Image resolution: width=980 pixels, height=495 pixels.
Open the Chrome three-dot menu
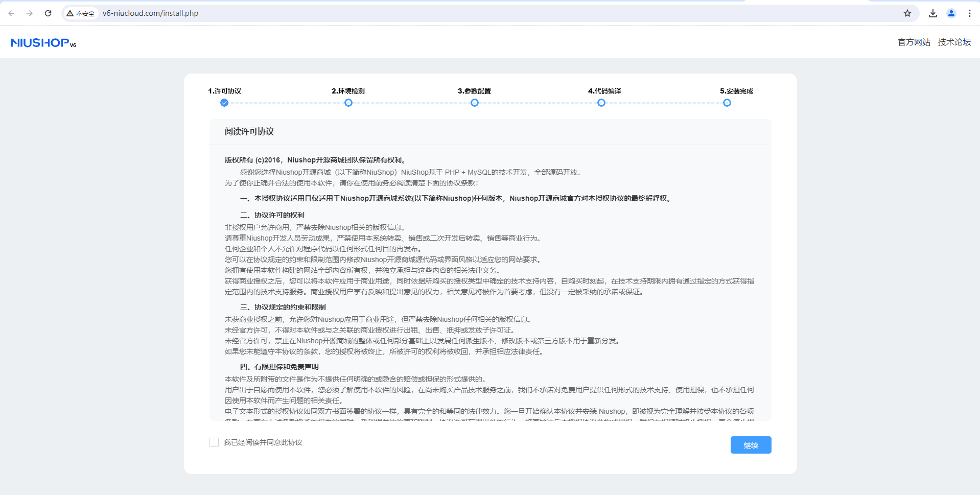click(x=969, y=13)
